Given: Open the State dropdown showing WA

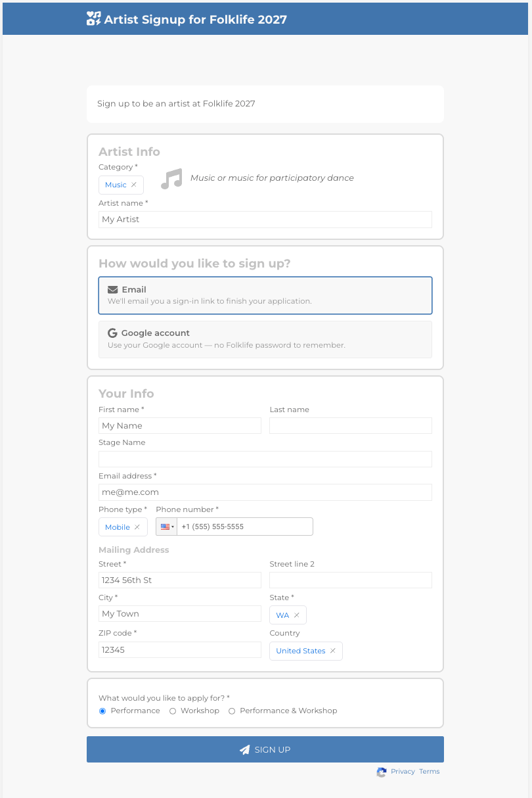Looking at the screenshot, I should pyautogui.click(x=288, y=615).
